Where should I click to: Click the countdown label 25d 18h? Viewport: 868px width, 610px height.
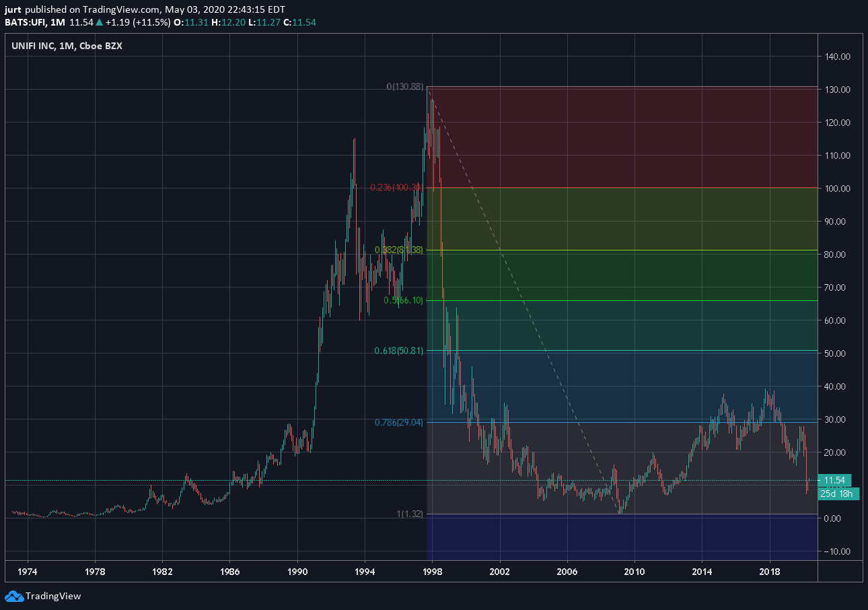pyautogui.click(x=838, y=494)
